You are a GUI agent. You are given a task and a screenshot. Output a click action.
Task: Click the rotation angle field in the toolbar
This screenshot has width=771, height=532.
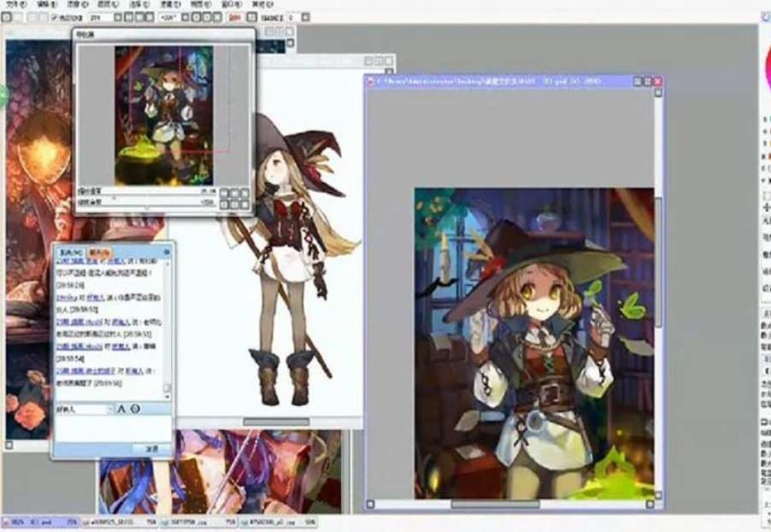(170, 17)
